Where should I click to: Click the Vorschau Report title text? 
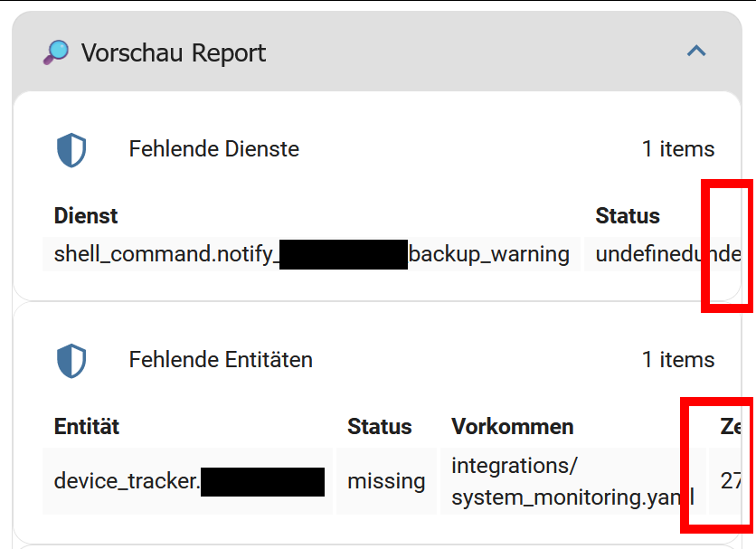click(x=174, y=52)
